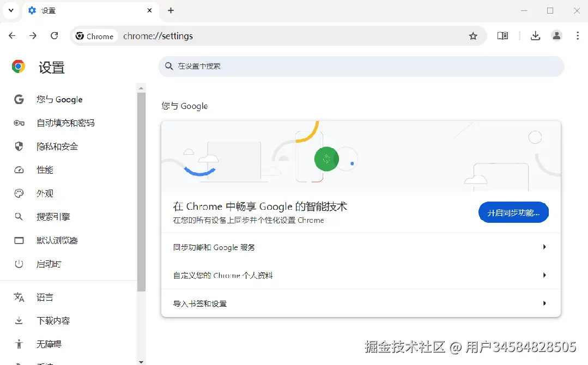This screenshot has width=588, height=365.
Task: Minimize the Chrome window
Action: click(x=524, y=10)
